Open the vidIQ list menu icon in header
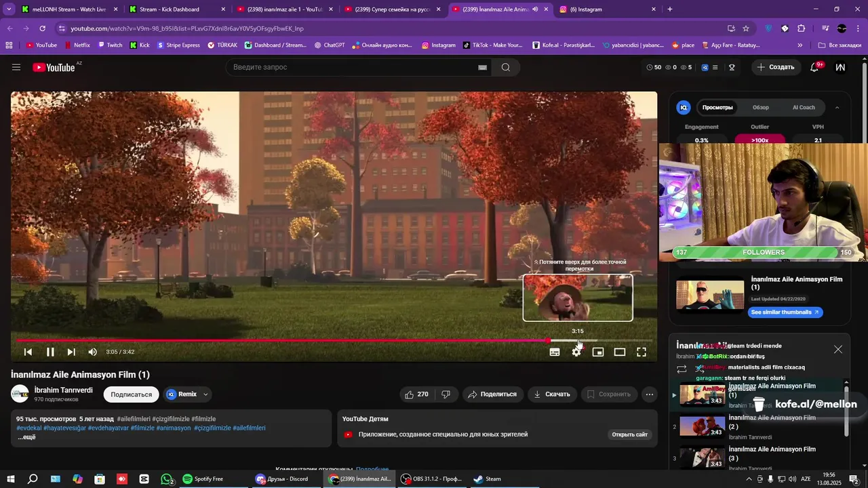This screenshot has width=868, height=488. click(716, 67)
